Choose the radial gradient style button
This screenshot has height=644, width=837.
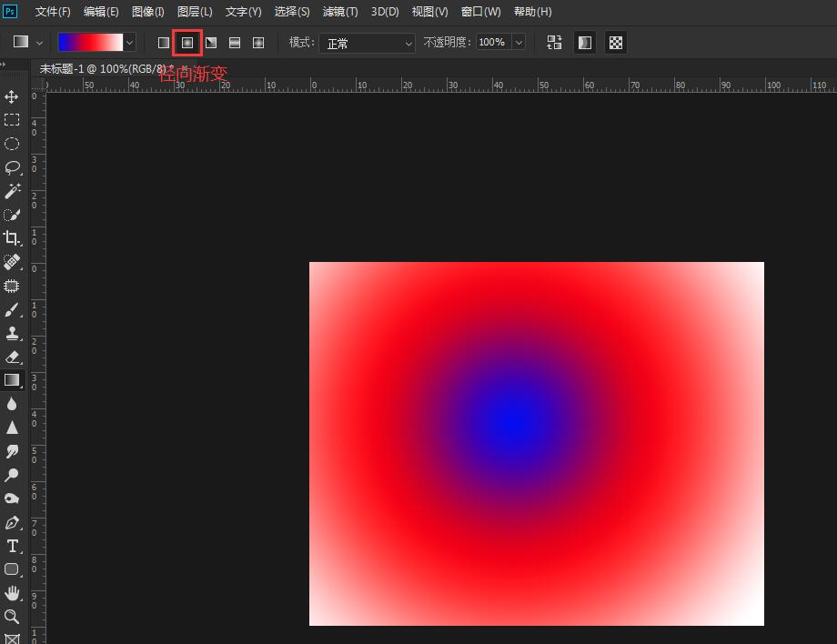[187, 43]
